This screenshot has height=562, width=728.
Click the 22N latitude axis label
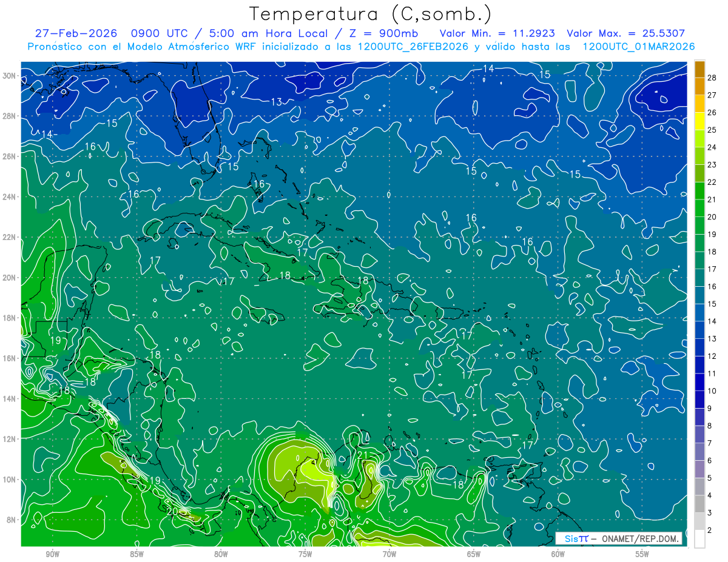pyautogui.click(x=9, y=237)
